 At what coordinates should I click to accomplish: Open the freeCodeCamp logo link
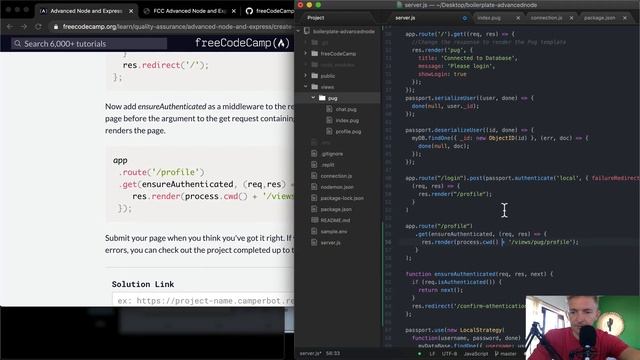coord(242,43)
